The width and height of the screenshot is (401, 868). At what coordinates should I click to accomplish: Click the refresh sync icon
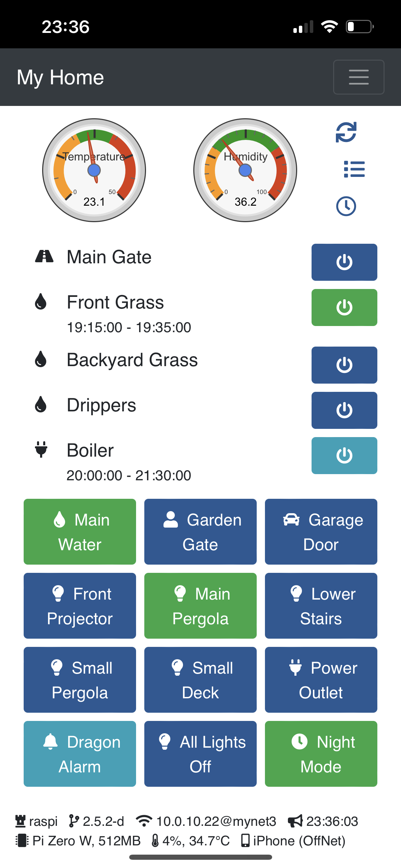(x=346, y=132)
